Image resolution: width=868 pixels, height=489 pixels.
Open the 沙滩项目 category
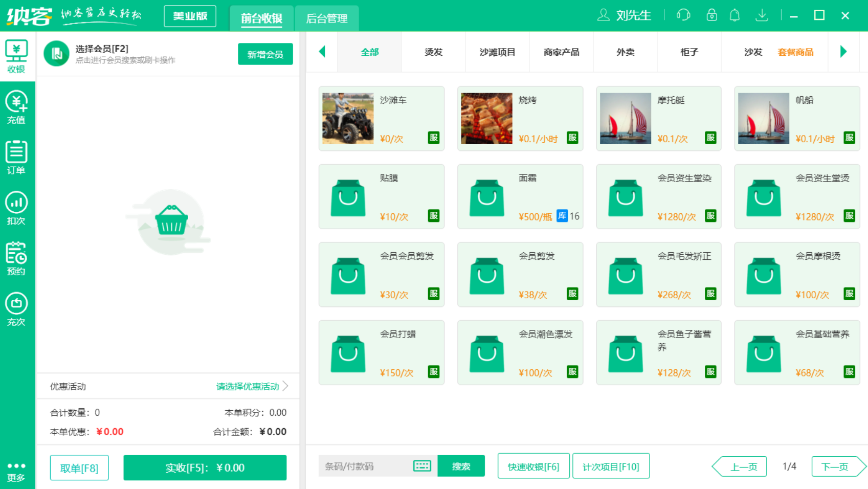coord(497,52)
